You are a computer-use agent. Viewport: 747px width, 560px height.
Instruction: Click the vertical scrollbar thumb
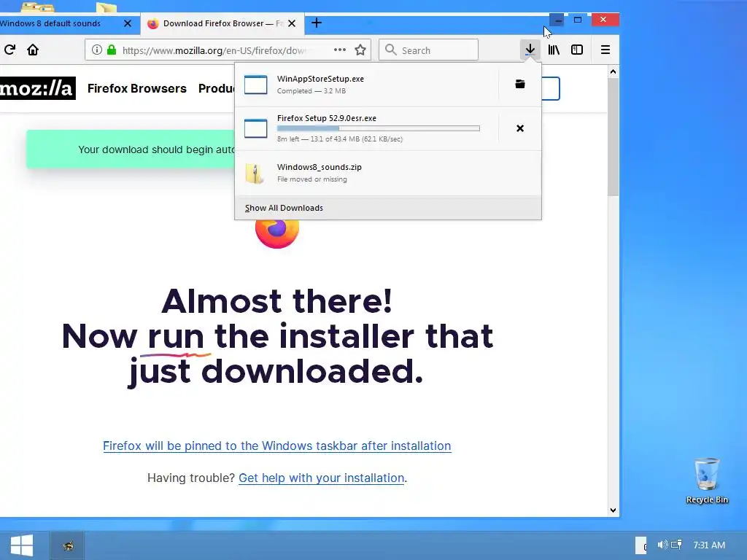click(613, 137)
